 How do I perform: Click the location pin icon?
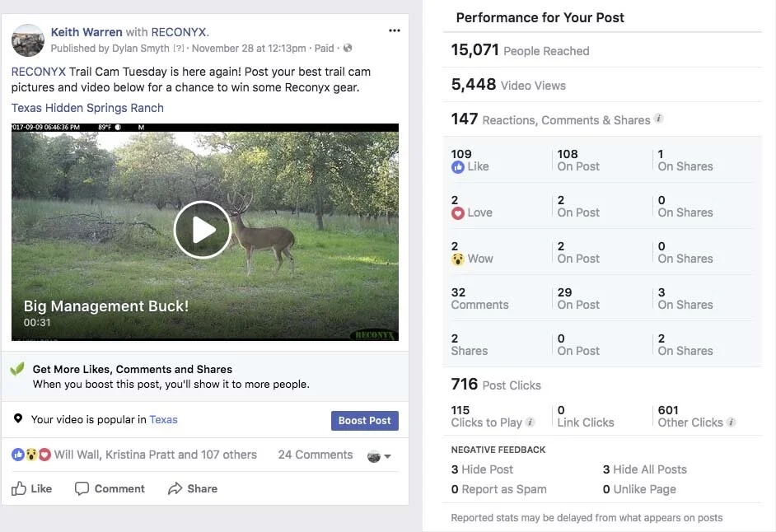18,418
